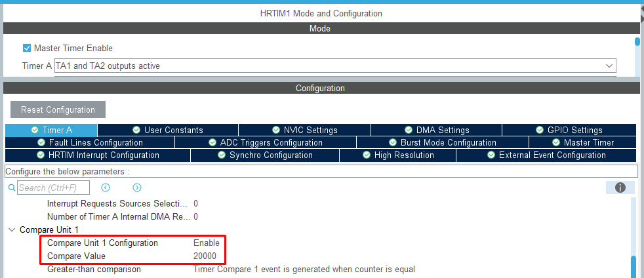Viewport: 644px width, 278px height.
Task: Click the parameter search field
Action: point(53,188)
